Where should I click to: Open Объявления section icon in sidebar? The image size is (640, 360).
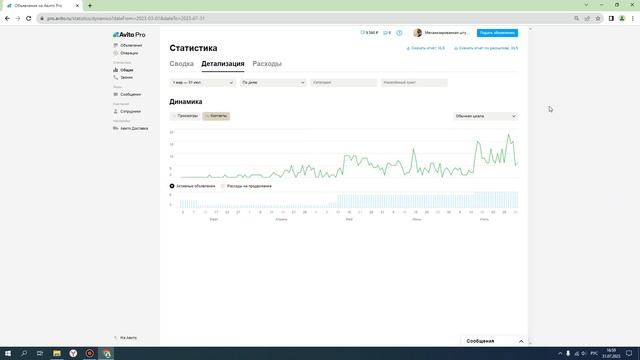click(116, 45)
